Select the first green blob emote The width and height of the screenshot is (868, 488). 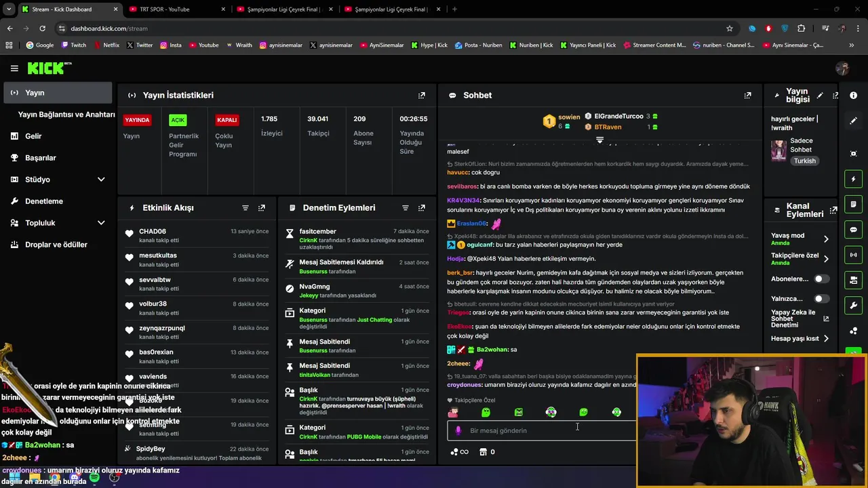tap(486, 412)
